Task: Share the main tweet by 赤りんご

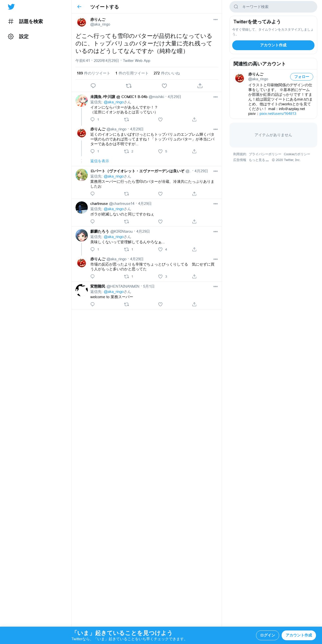Action: [200, 86]
